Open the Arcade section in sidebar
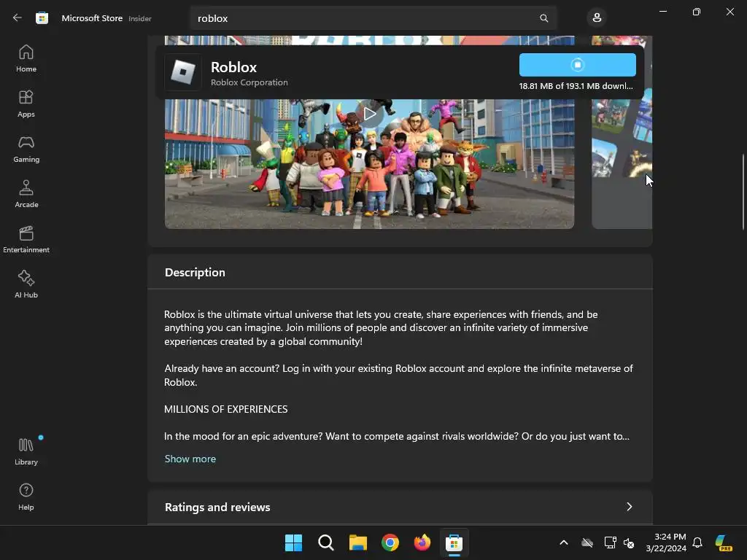 click(x=26, y=194)
